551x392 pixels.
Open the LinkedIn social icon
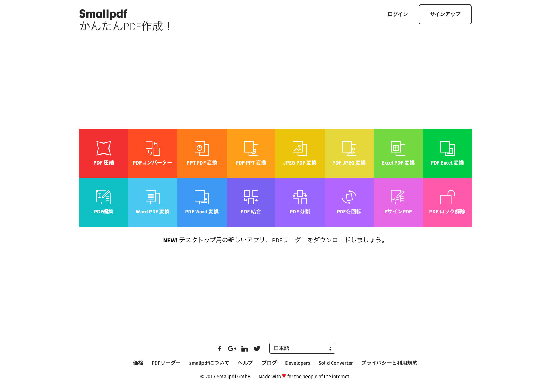point(245,349)
